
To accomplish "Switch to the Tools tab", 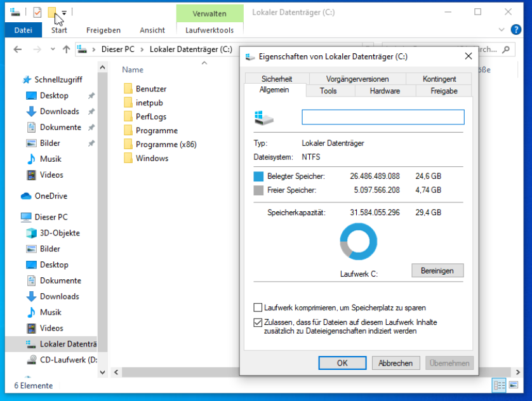I will pos(328,91).
